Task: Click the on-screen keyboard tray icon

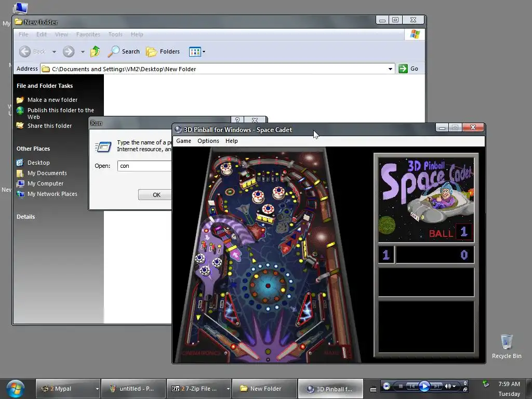Action: coord(373,390)
